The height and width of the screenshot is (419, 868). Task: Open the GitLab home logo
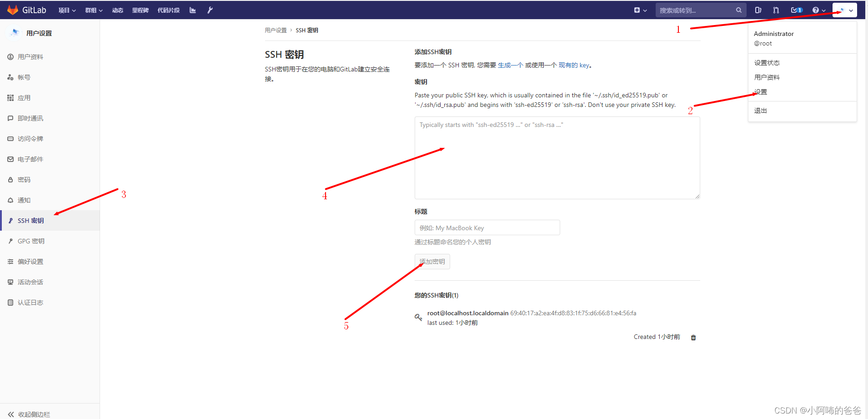27,10
